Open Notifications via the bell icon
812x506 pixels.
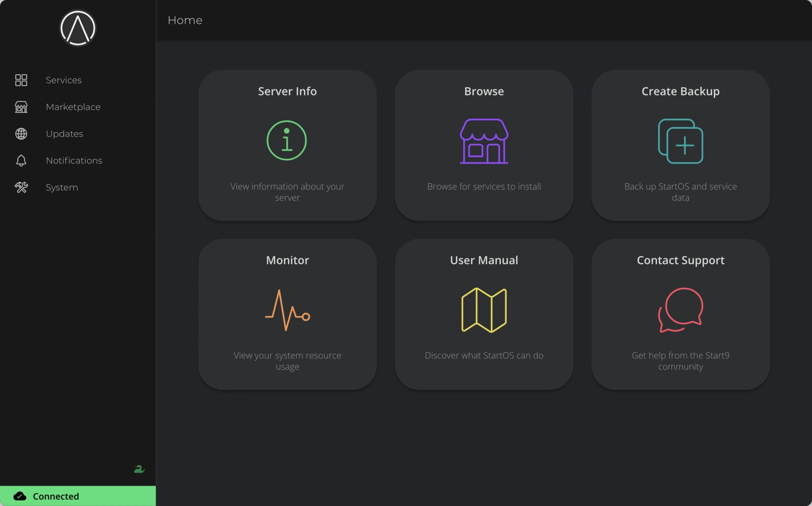pyautogui.click(x=21, y=160)
